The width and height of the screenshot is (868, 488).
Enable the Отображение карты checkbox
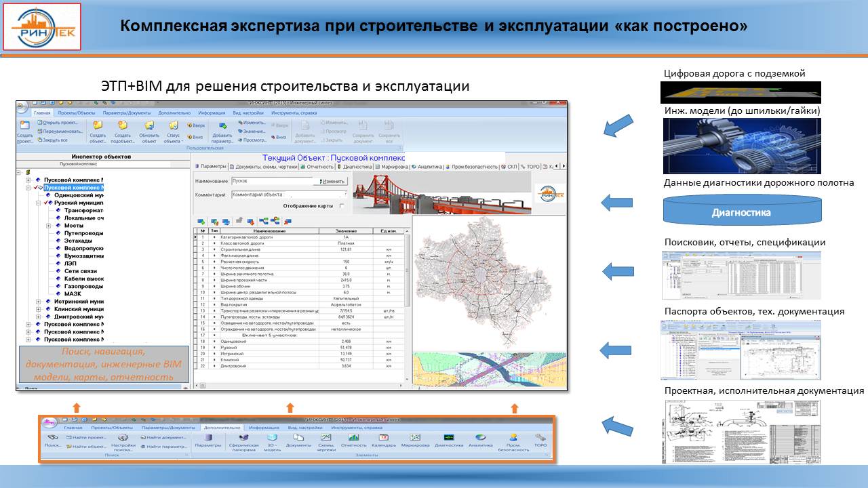[x=342, y=206]
